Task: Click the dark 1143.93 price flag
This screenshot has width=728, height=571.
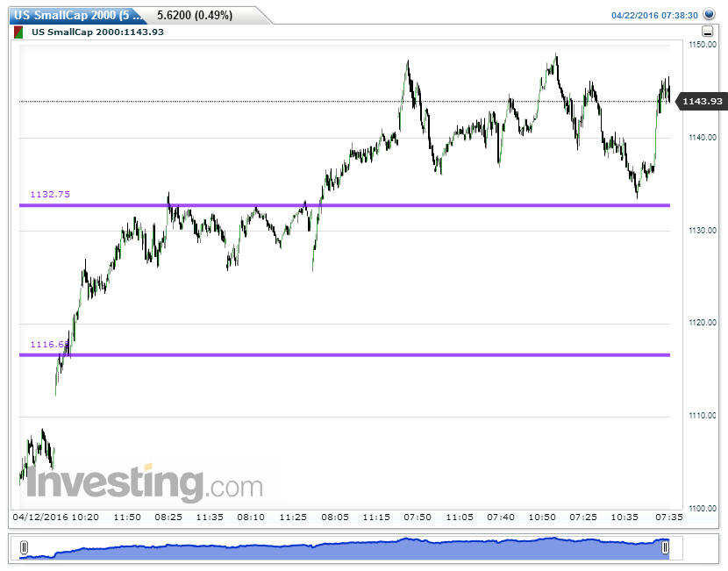Action: tap(702, 101)
